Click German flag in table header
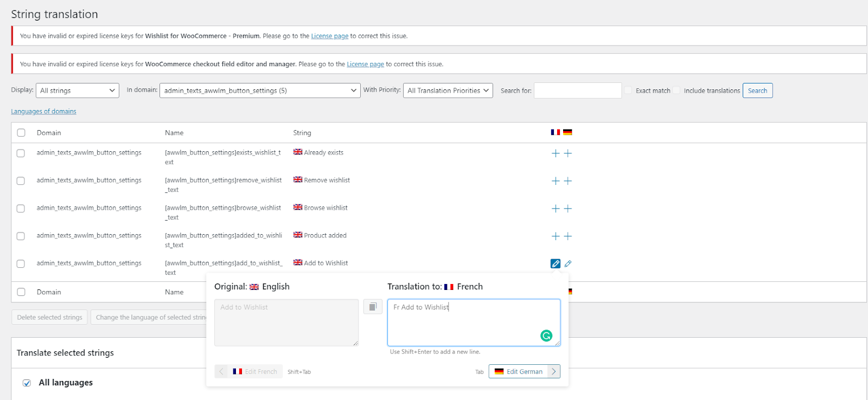 coord(568,132)
